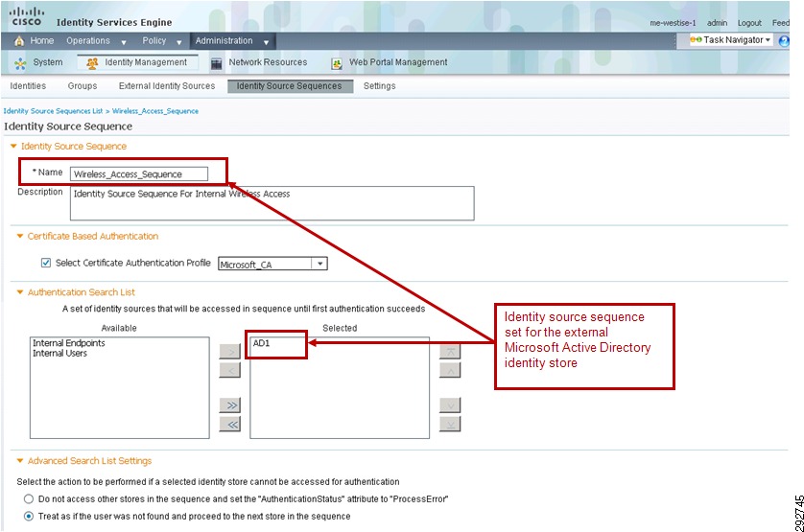Click the admin user link

click(x=717, y=23)
